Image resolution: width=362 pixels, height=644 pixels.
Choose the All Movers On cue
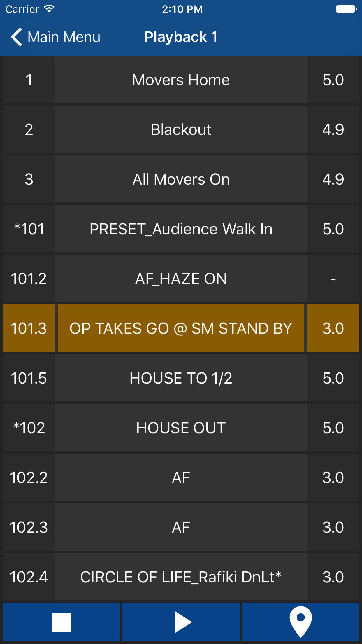pyautogui.click(x=181, y=179)
